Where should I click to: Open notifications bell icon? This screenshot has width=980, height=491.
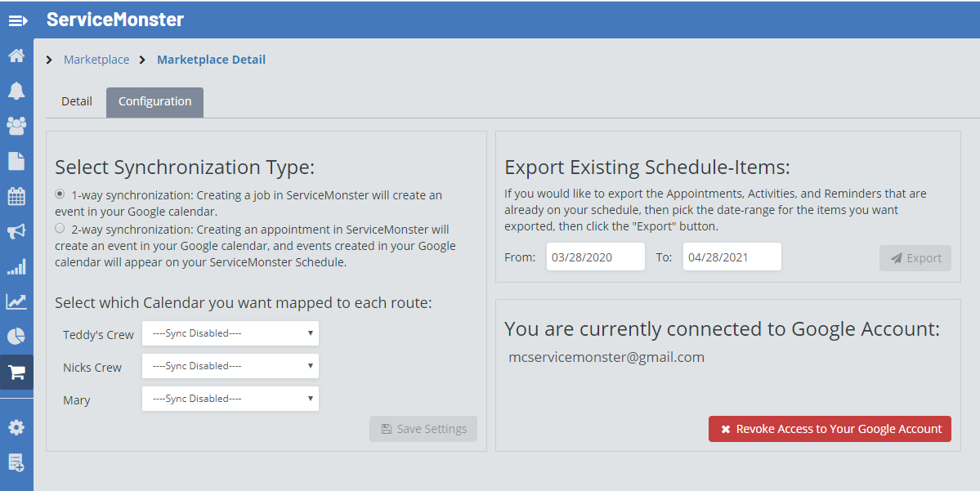tap(16, 91)
